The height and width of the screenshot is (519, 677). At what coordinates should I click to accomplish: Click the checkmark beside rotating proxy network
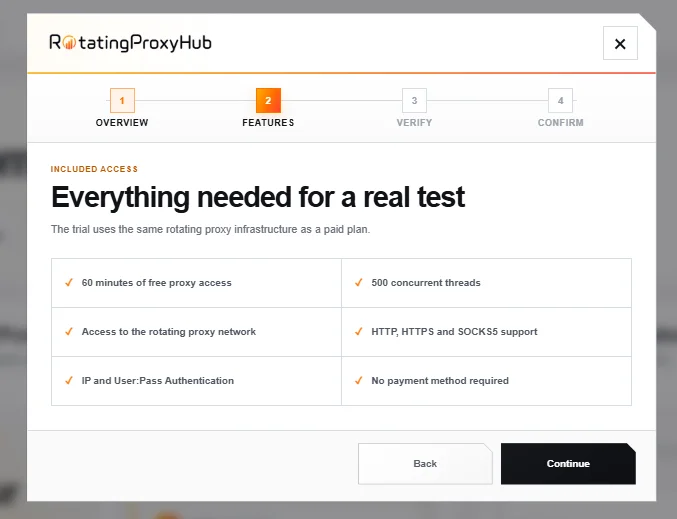pos(69,332)
